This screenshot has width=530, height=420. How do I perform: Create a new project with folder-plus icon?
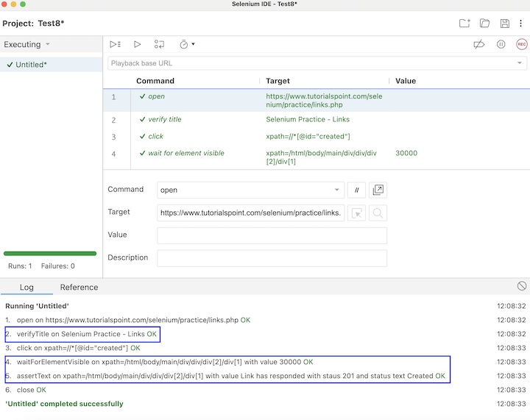click(464, 23)
